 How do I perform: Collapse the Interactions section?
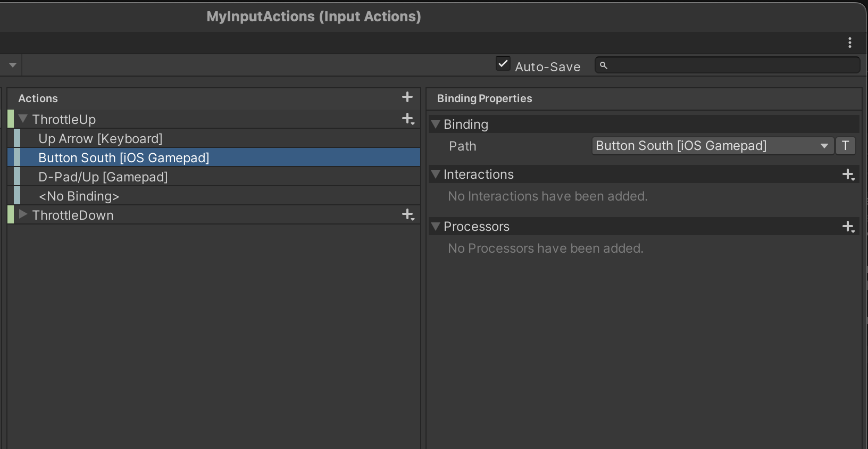coord(436,174)
